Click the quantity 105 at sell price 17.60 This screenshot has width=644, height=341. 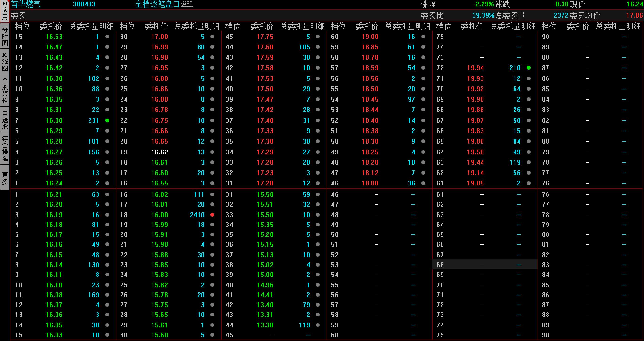pos(305,47)
